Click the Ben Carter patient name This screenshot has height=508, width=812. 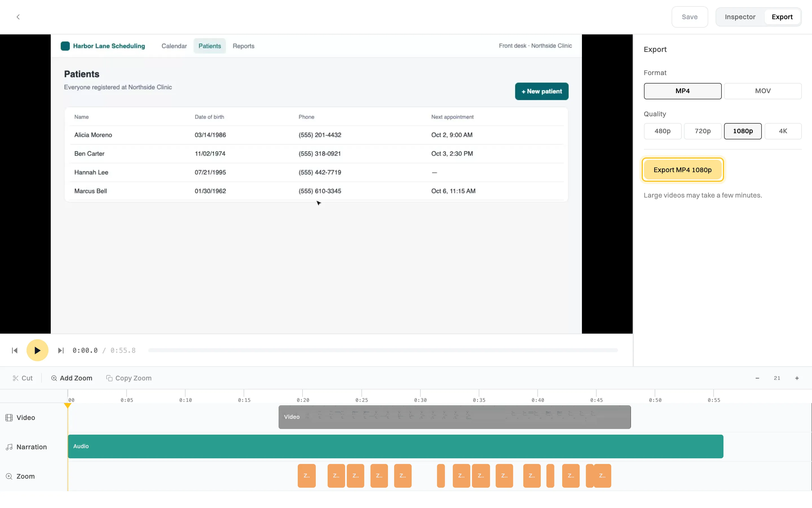point(89,154)
